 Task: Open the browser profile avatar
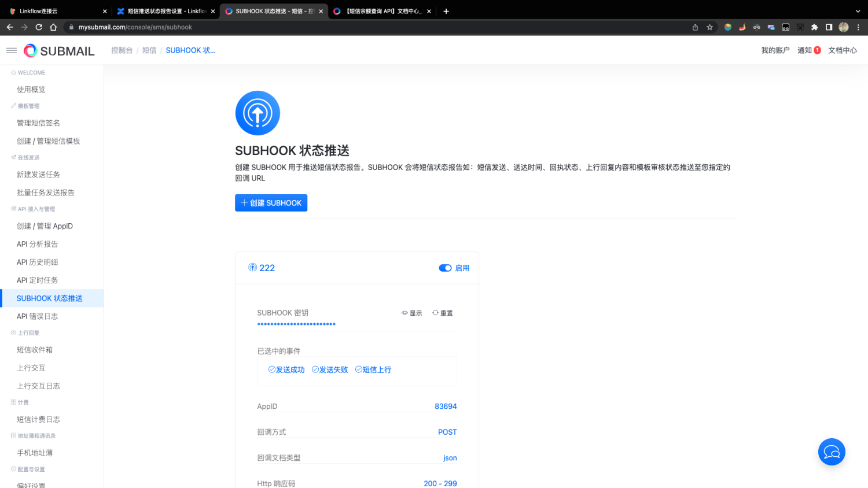[x=844, y=27]
